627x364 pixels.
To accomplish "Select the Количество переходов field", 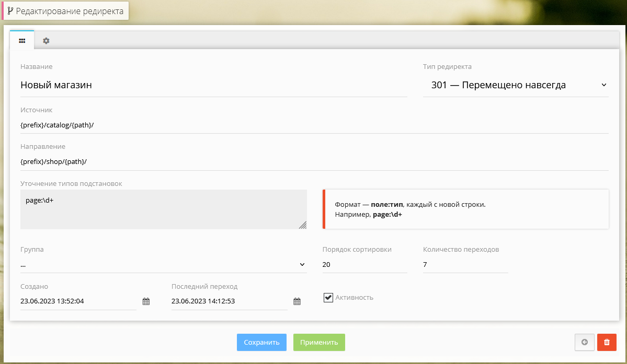I will click(x=465, y=265).
